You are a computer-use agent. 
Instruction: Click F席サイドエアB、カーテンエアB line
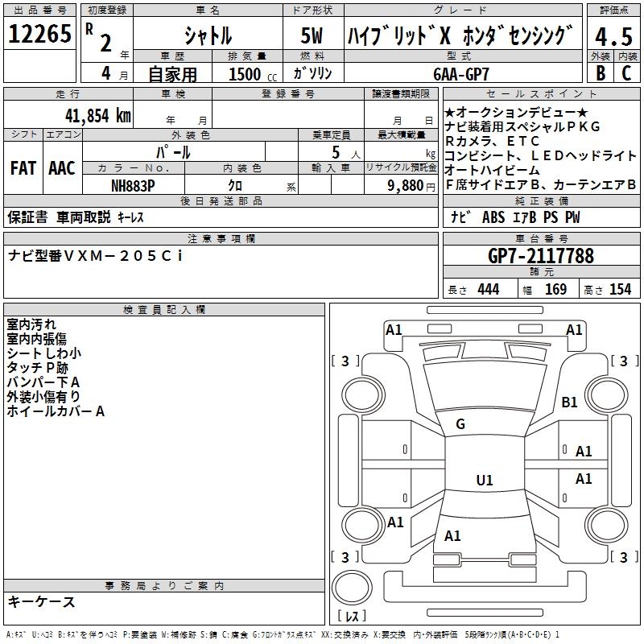(x=540, y=185)
